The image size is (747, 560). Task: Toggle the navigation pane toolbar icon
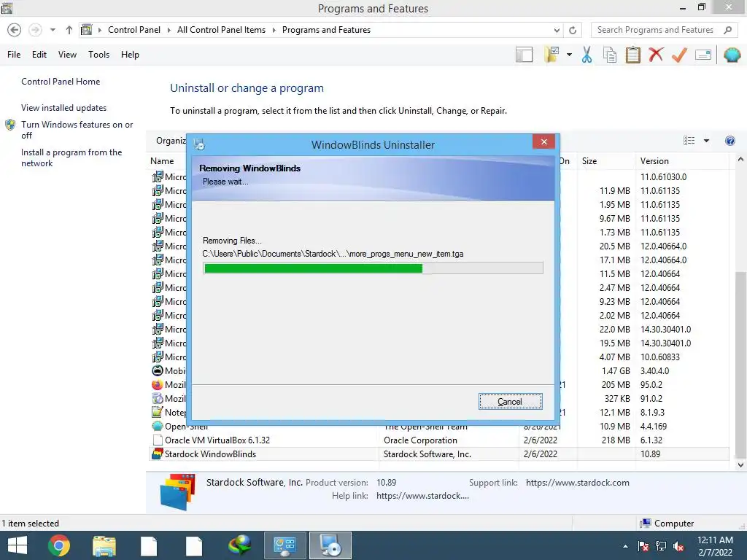524,55
